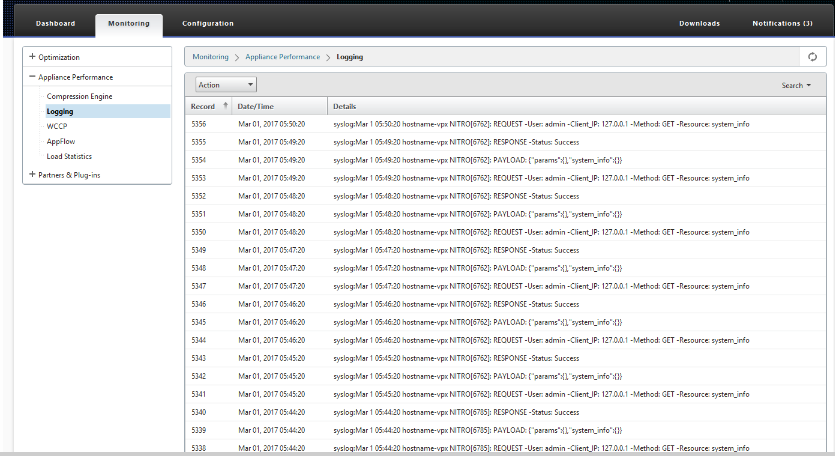The width and height of the screenshot is (835, 456).
Task: Click Appliance Performance breadcrumb link
Action: click(283, 57)
